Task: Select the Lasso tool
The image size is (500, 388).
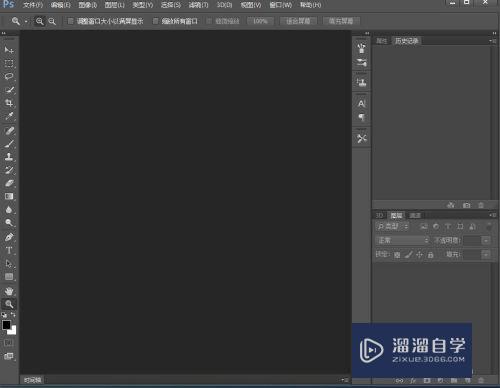Action: [9, 76]
